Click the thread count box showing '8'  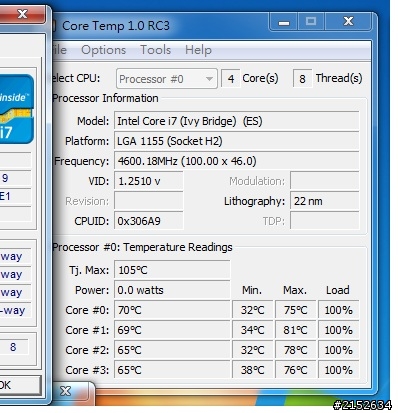click(302, 79)
